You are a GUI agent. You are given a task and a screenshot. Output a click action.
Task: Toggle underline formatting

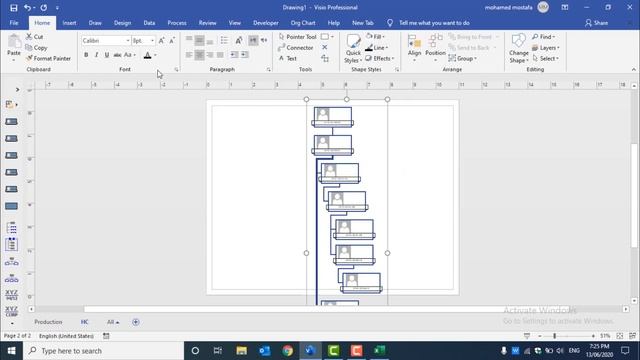pos(107,55)
